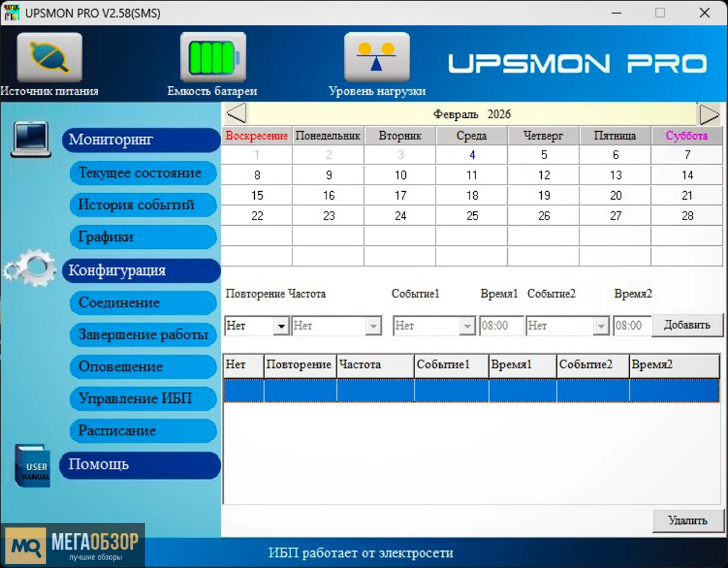Select Конфигурация in the sidebar
The width and height of the screenshot is (728, 568).
click(x=140, y=271)
